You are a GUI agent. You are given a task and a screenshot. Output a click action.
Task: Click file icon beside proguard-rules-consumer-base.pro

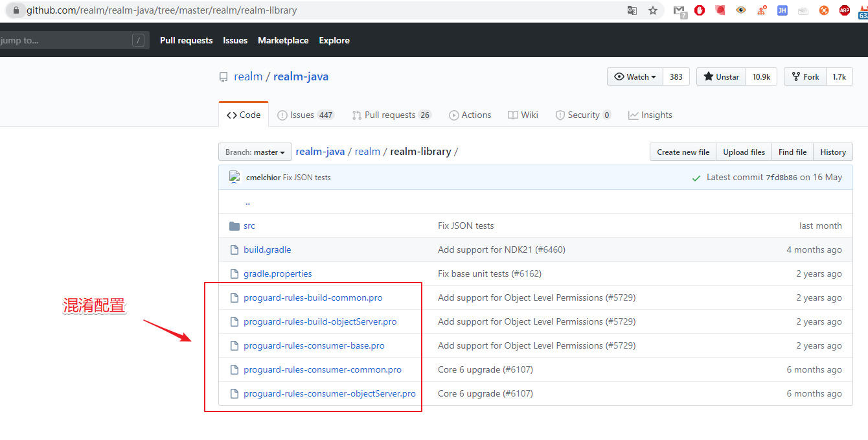(234, 346)
